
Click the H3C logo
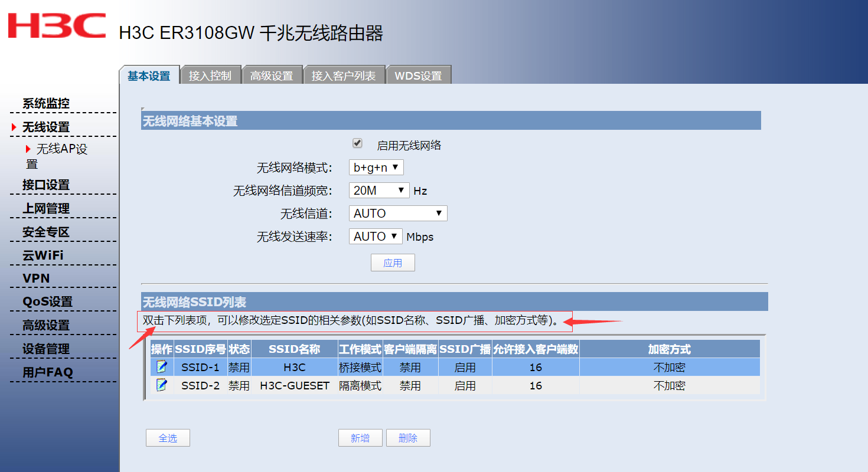[57, 25]
